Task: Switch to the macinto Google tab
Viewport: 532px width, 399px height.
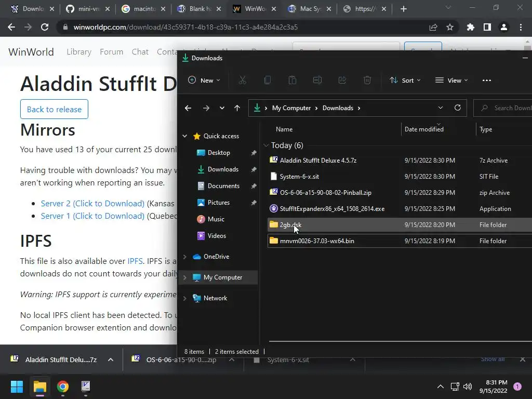Action: 144,9
